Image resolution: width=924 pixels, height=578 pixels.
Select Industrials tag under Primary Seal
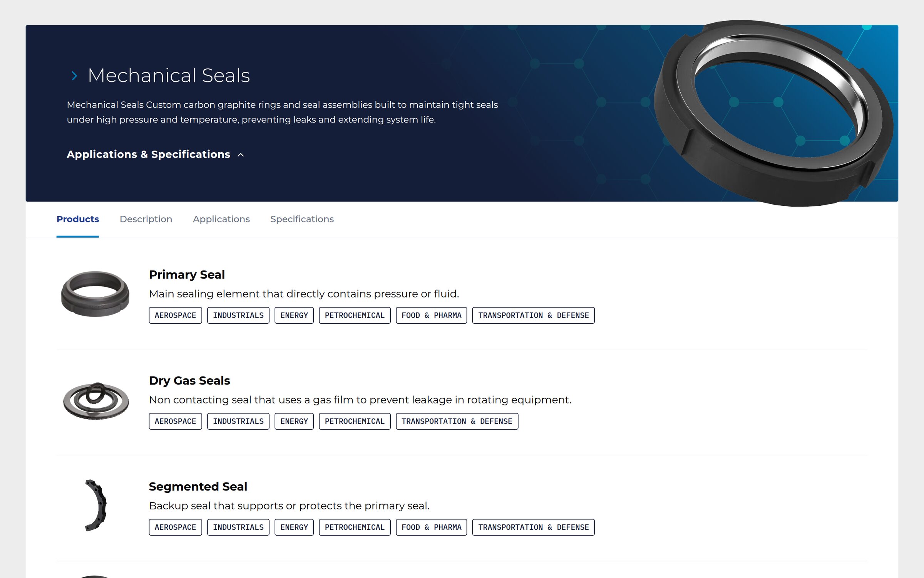click(x=238, y=315)
